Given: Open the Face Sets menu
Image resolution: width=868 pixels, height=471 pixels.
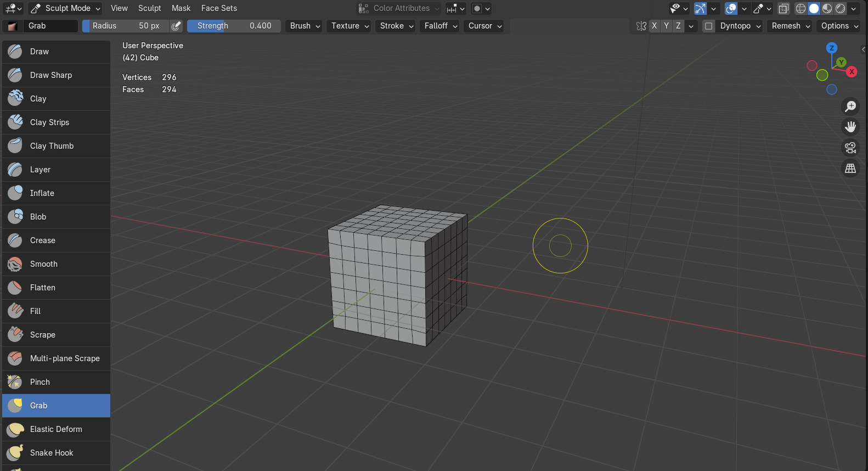Looking at the screenshot, I should 219,8.
